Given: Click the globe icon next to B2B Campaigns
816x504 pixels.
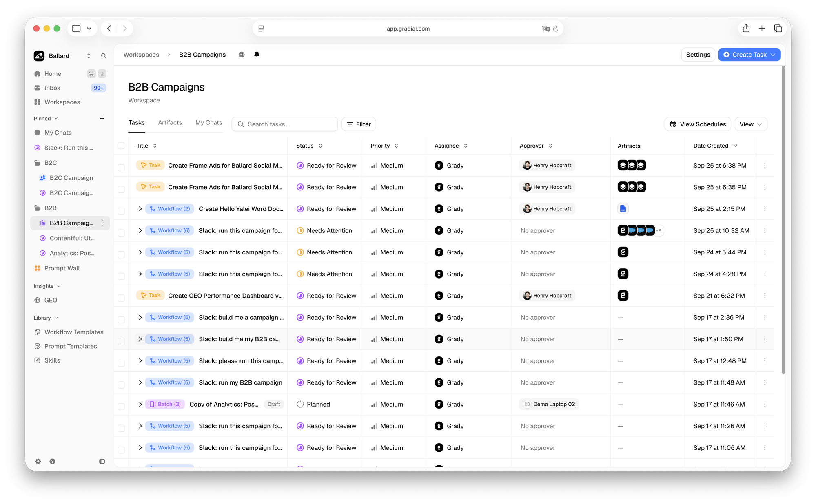Looking at the screenshot, I should tap(242, 55).
